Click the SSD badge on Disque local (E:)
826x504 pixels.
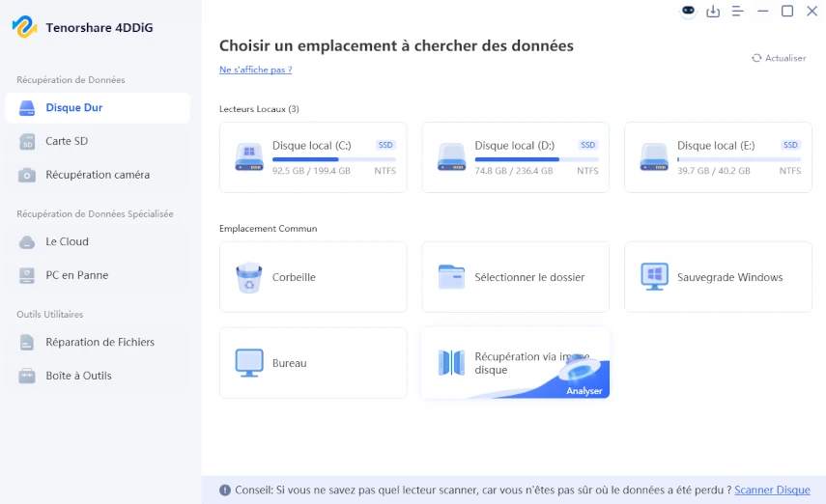pos(790,145)
